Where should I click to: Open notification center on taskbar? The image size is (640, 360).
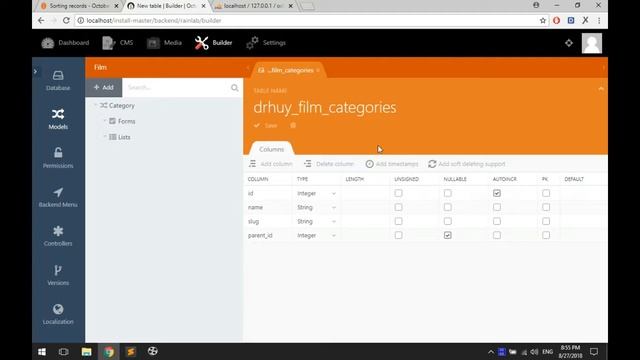[594, 351]
